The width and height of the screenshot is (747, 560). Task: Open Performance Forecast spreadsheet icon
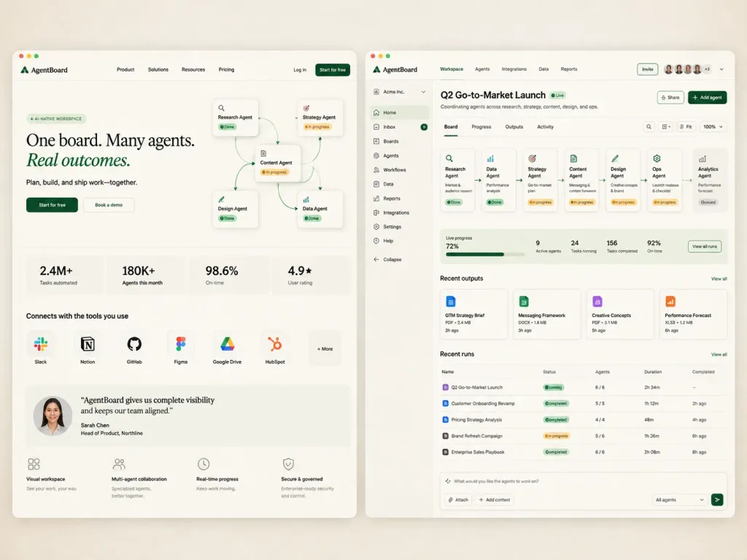[670, 301]
